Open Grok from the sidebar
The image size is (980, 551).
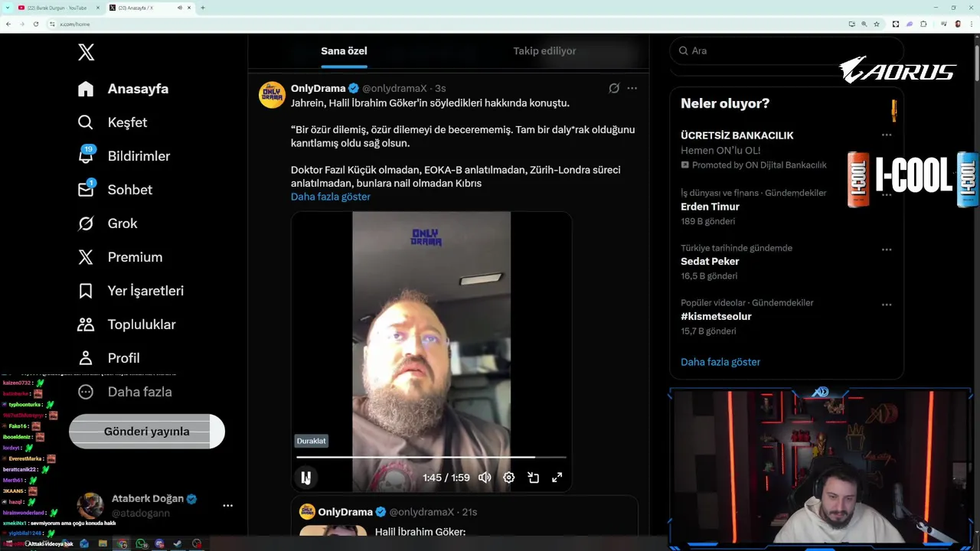pos(108,223)
